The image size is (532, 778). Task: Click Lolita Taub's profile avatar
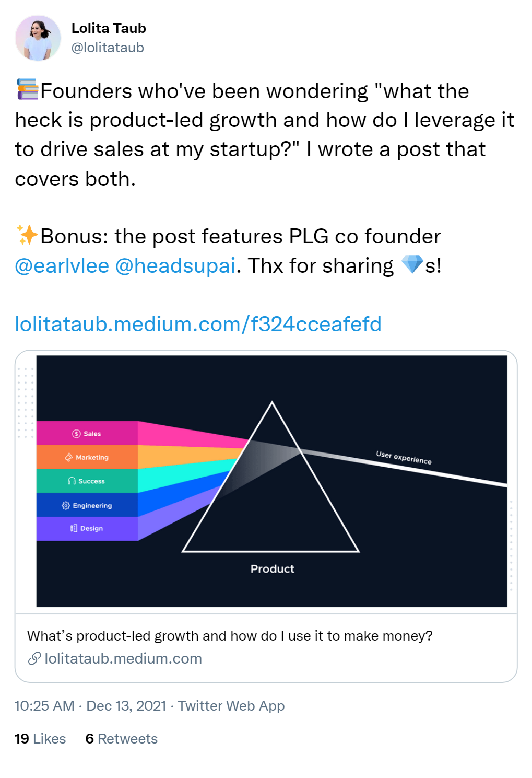pos(38,38)
